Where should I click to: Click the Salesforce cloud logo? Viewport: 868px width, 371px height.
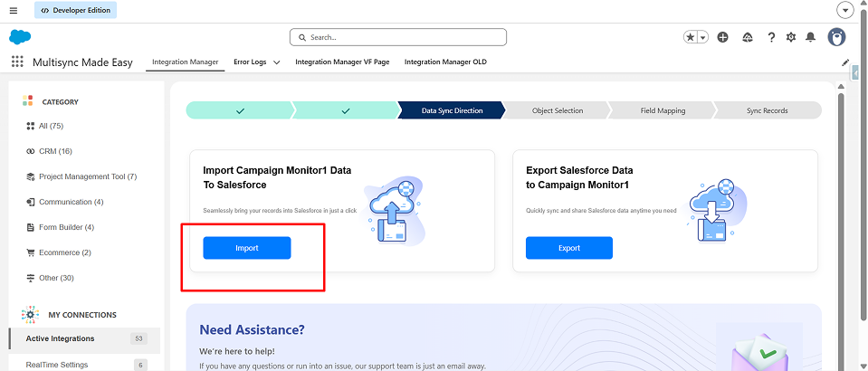20,37
